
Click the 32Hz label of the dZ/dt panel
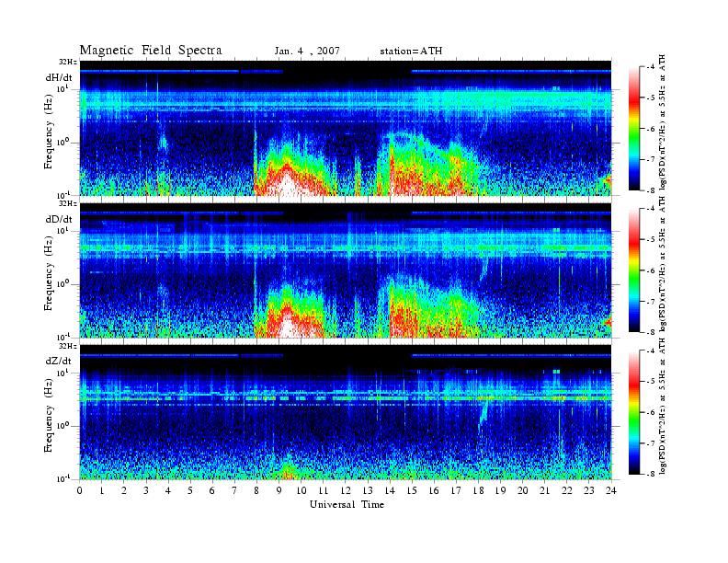tap(68, 346)
